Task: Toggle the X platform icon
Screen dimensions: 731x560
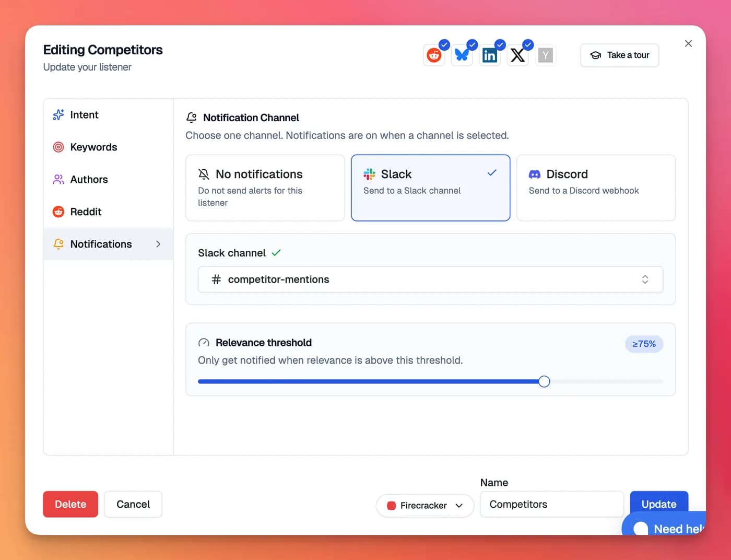Action: click(518, 55)
